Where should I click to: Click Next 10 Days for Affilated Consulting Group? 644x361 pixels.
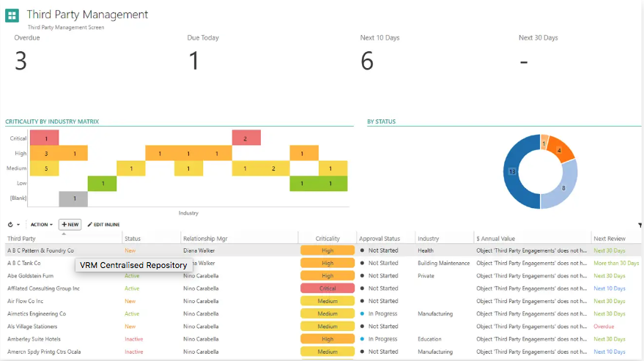tap(610, 289)
